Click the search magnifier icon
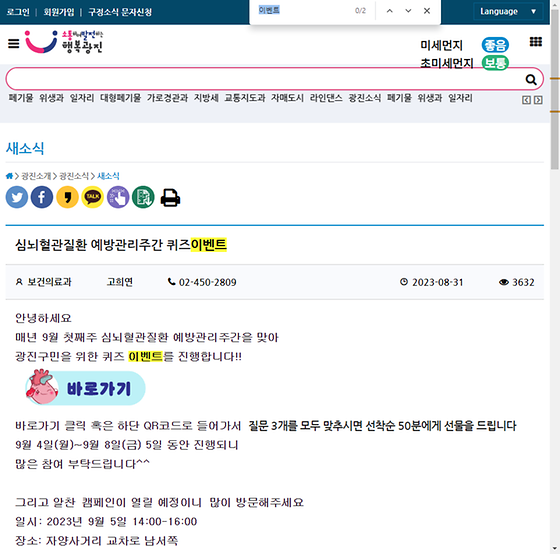Screen dimensions: 560x554 click(x=531, y=79)
